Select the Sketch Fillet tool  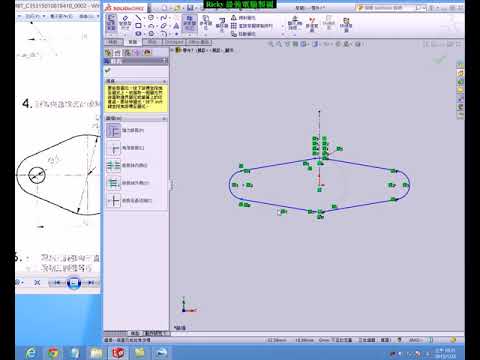163,34
